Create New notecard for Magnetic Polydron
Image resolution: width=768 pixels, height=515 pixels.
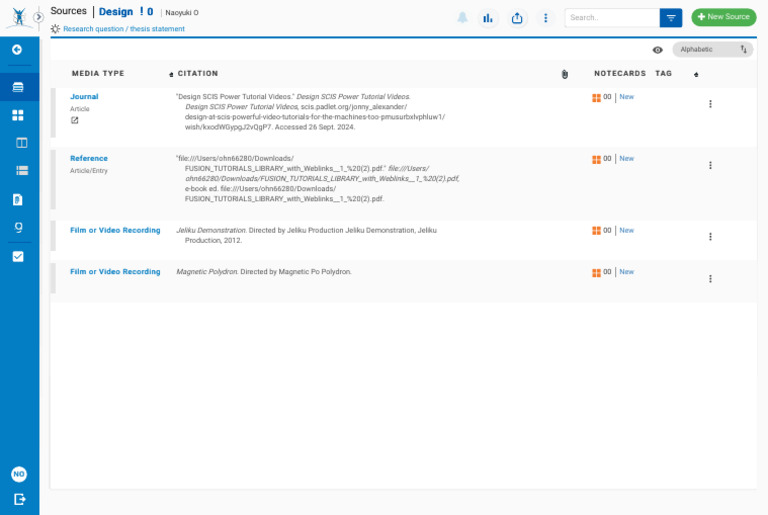(626, 271)
